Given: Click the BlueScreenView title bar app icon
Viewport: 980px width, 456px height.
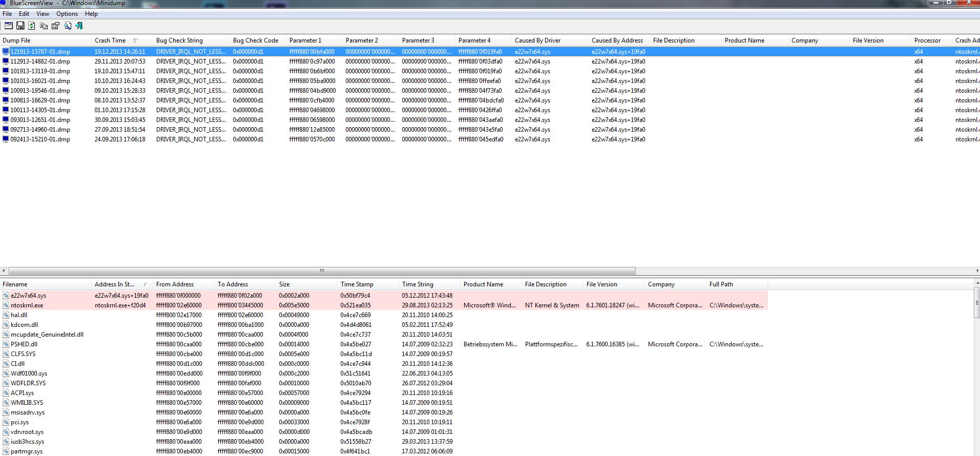Looking at the screenshot, I should pos(4,3).
